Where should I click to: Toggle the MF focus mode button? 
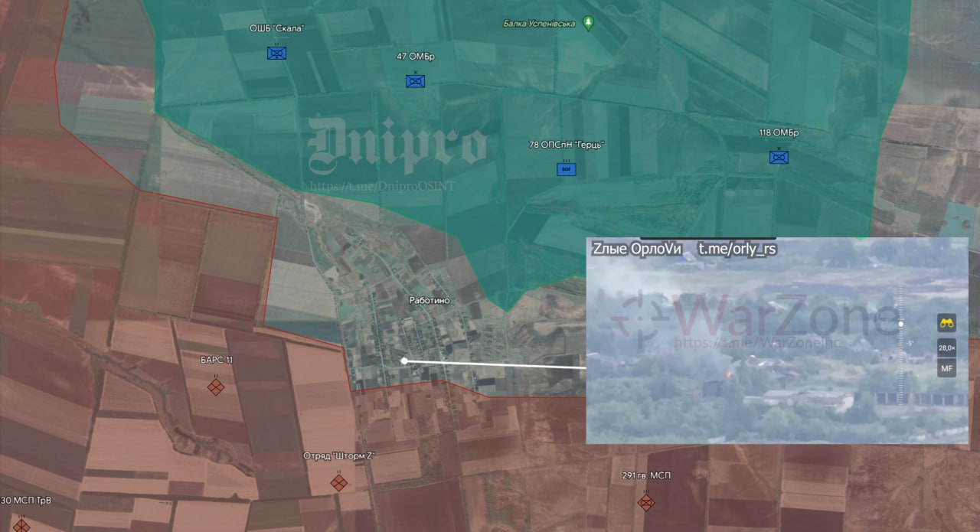coord(947,369)
